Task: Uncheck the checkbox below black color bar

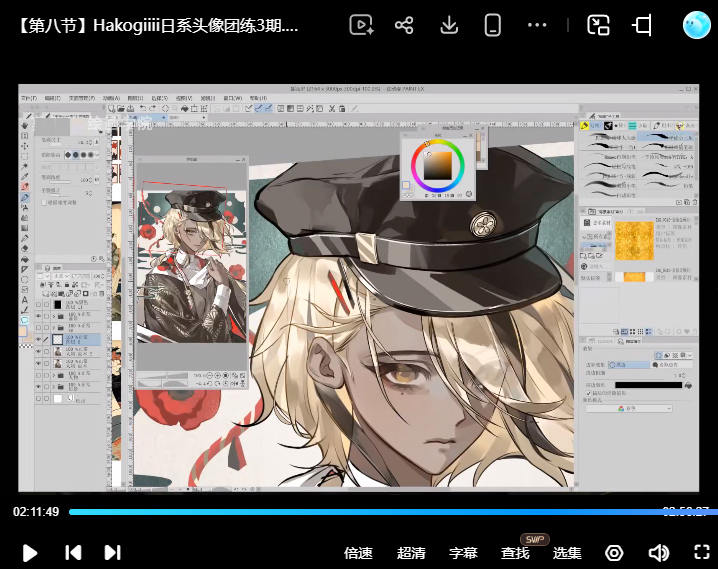Action: [588, 393]
